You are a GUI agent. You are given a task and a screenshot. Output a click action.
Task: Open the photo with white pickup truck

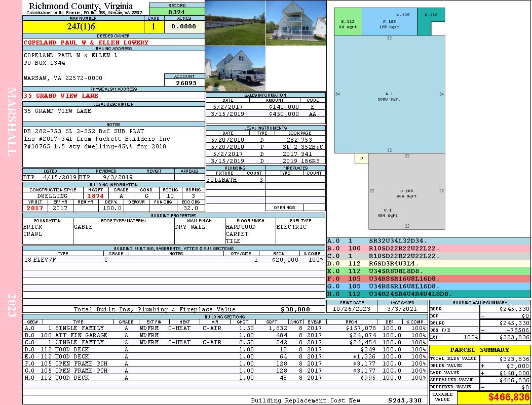[x=235, y=69]
